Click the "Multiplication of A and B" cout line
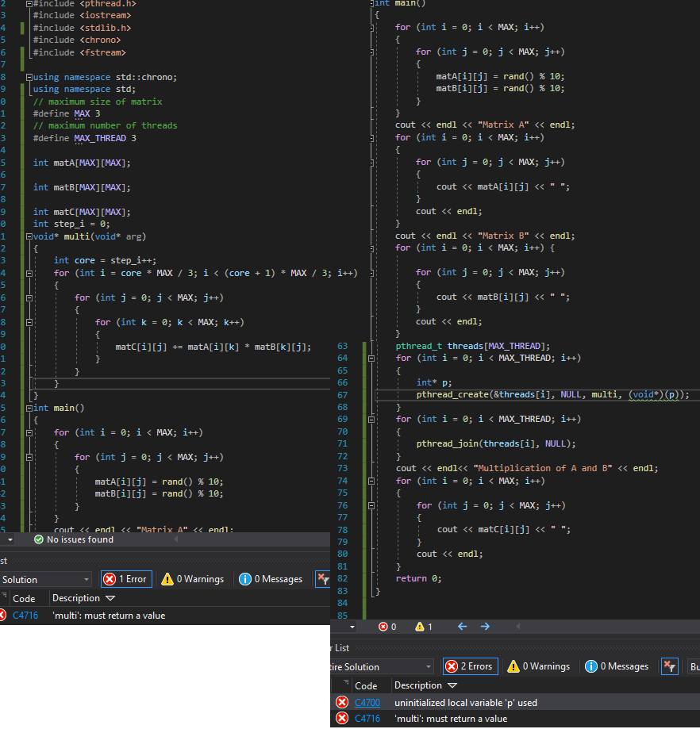The height and width of the screenshot is (729, 700). (x=527, y=468)
